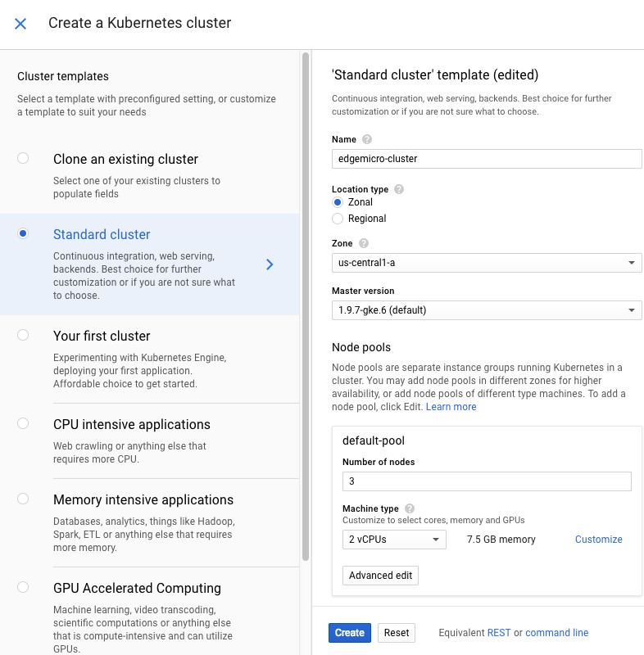Close the Create a Kubernetes cluster dialog
The height and width of the screenshot is (655, 644).
tap(20, 24)
